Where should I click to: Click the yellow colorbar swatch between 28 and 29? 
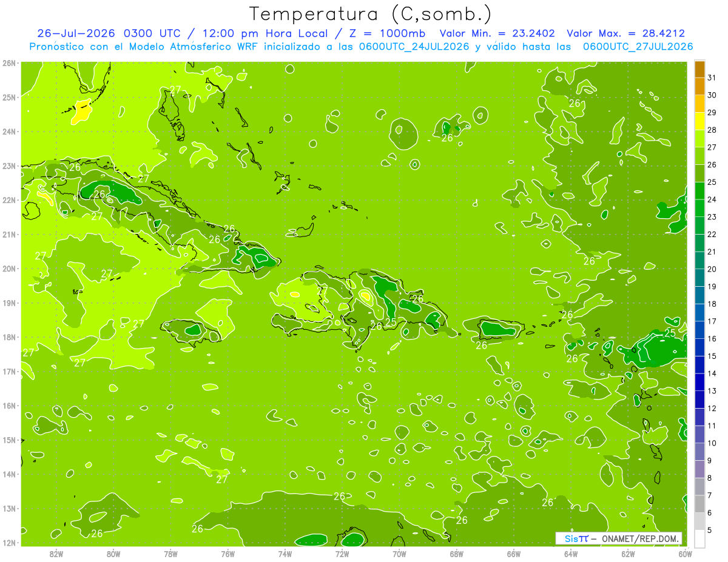click(x=699, y=121)
